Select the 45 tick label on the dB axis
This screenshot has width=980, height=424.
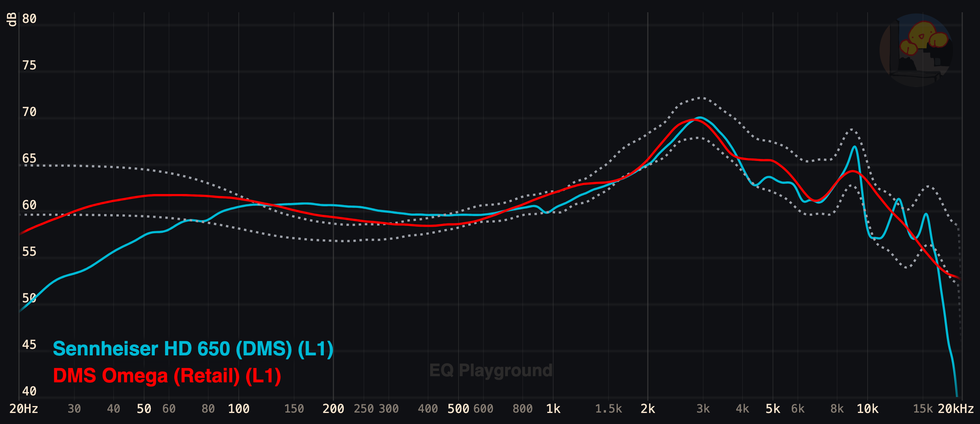(x=29, y=345)
